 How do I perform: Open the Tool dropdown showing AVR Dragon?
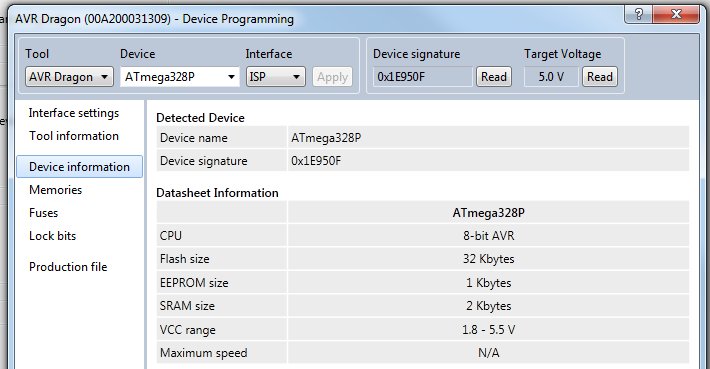(x=69, y=77)
